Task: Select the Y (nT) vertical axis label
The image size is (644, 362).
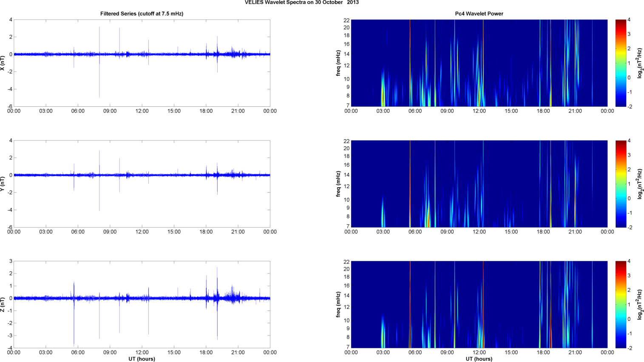Action: (3, 184)
